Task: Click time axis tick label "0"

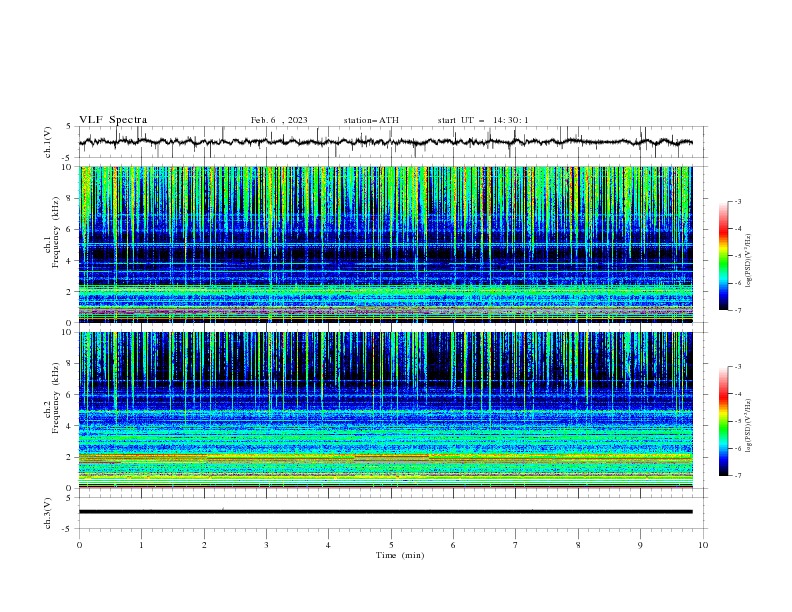Action: pyautogui.click(x=79, y=545)
